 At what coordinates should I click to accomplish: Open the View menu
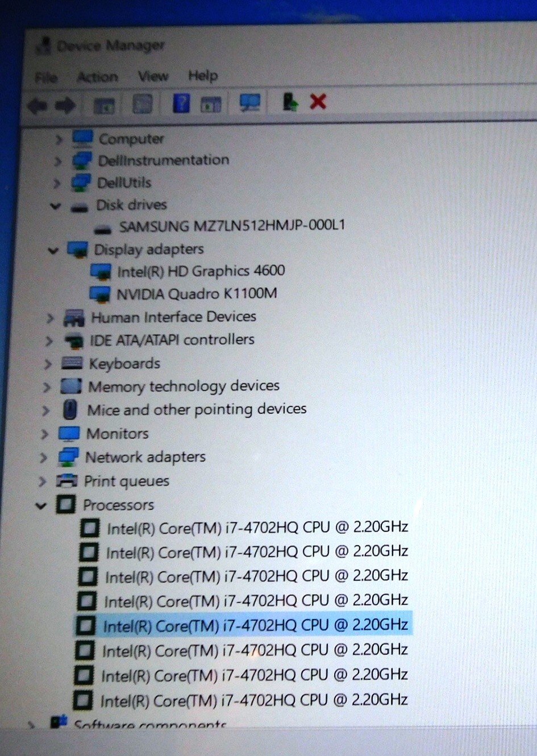pyautogui.click(x=153, y=76)
